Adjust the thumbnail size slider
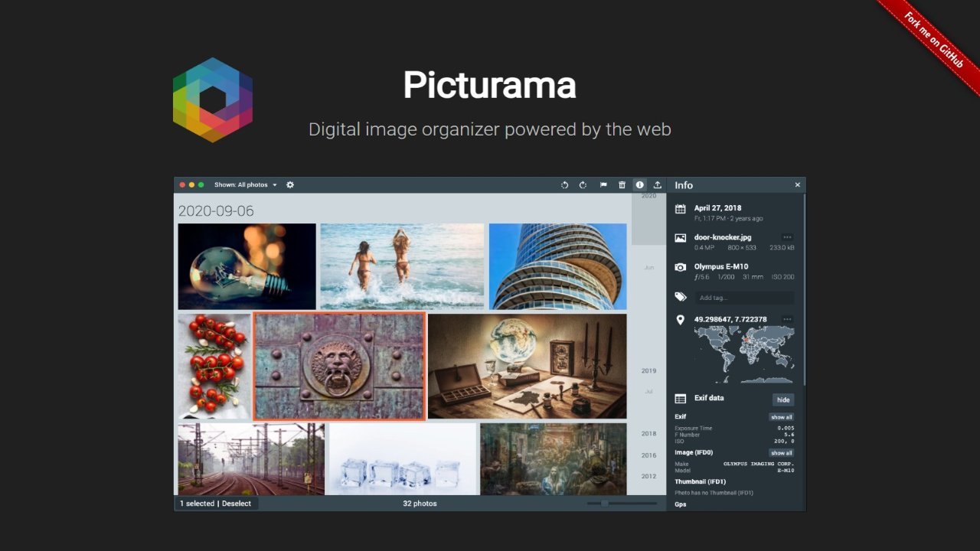Screen dimensions: 980x551 click(622, 503)
